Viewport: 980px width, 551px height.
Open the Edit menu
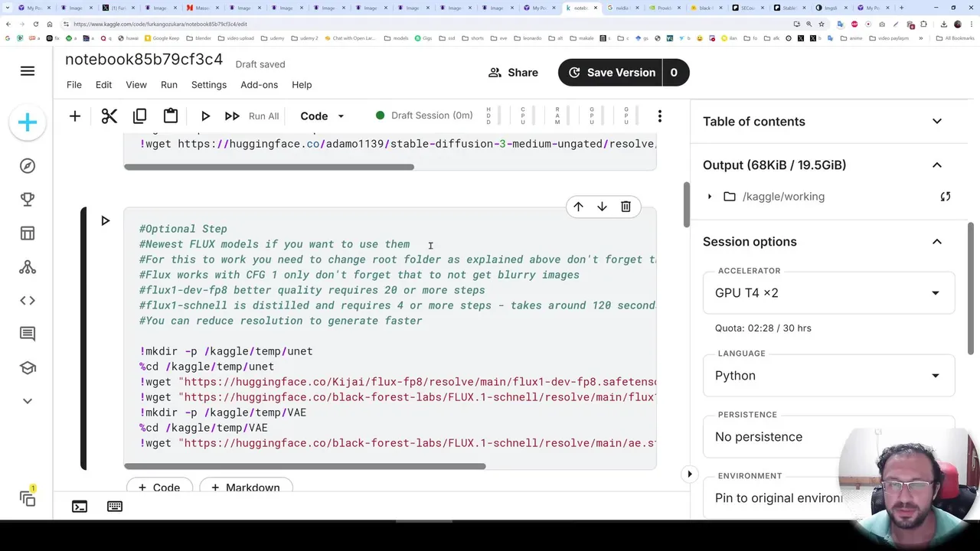click(103, 85)
